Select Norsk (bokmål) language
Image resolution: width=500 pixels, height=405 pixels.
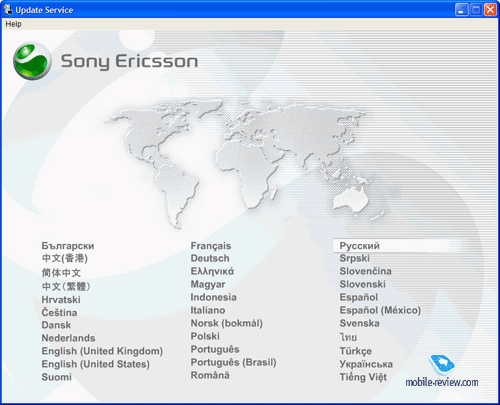coord(226,323)
